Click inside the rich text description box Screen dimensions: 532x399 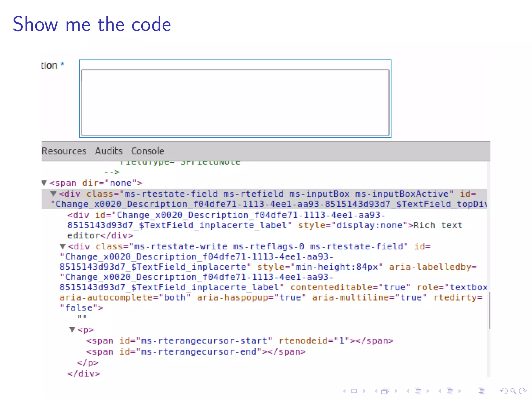point(235,103)
